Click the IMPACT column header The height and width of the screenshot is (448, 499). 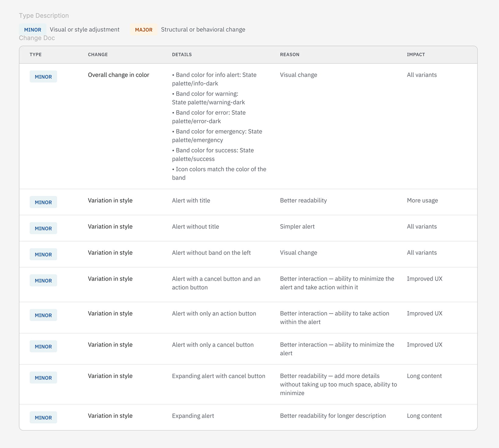[x=416, y=54]
